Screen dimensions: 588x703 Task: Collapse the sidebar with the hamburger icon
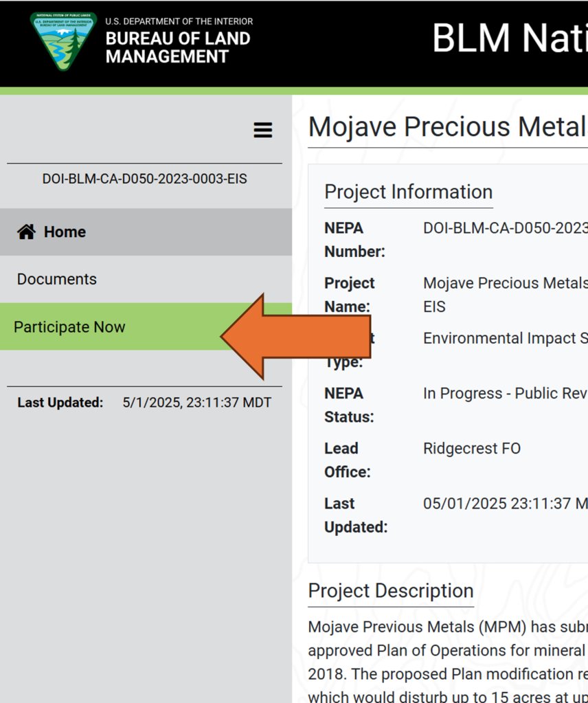tap(262, 130)
